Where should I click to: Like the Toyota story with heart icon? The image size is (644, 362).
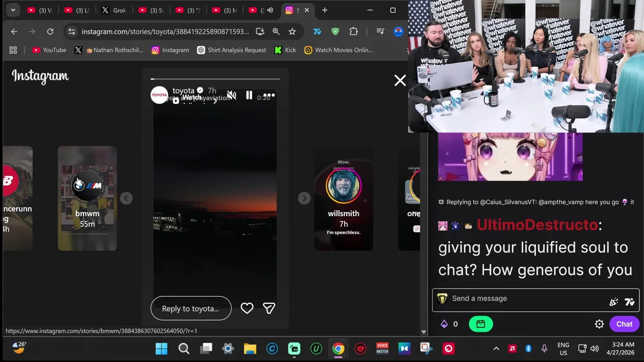coord(247,308)
